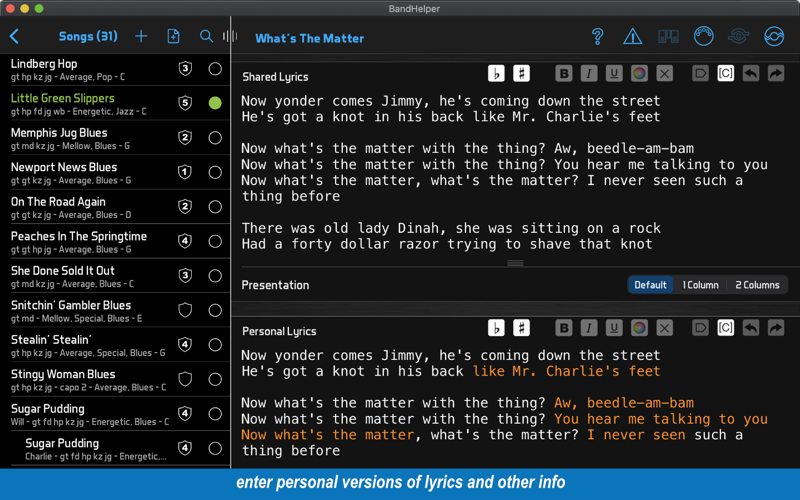Select Default presentation option
Screen dimensions: 800x500
click(x=650, y=285)
